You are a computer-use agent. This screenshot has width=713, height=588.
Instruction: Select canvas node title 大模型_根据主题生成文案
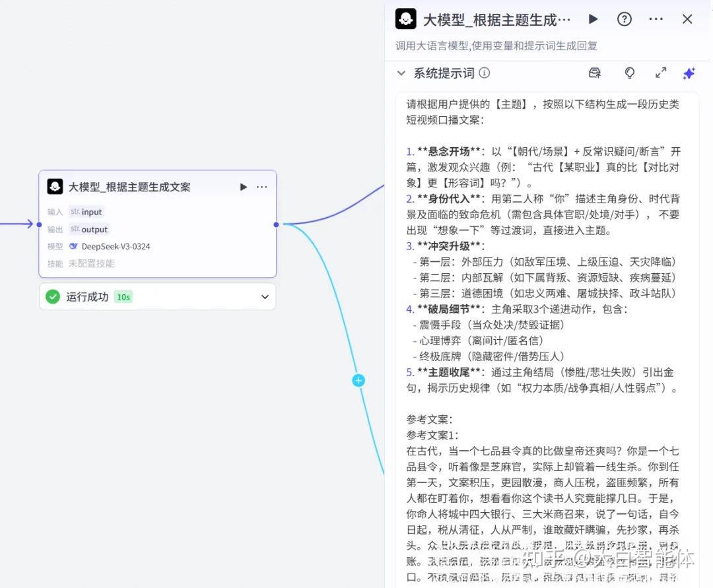pyautogui.click(x=129, y=187)
